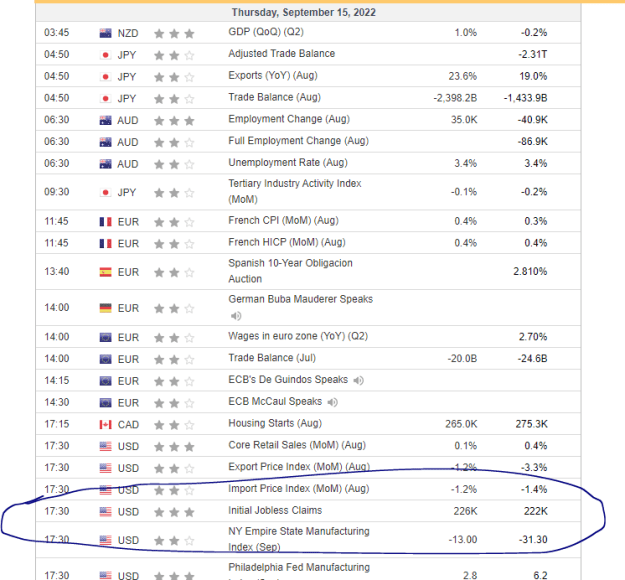Click the German flag in the Buba Mauderer row
This screenshot has height=580, width=625.
[x=106, y=308]
